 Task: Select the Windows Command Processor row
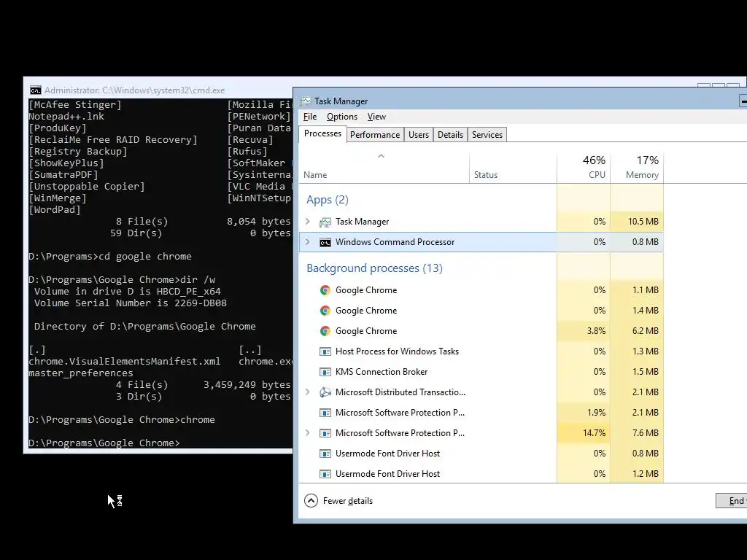click(481, 242)
